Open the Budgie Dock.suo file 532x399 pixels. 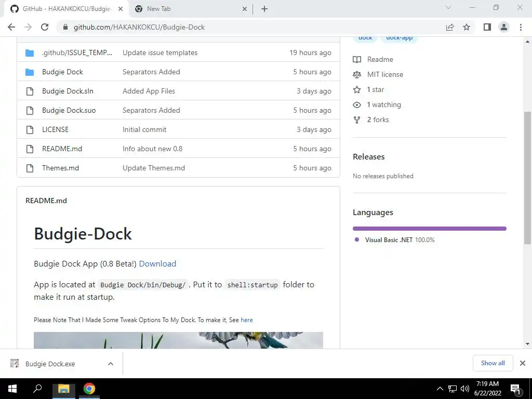(69, 110)
